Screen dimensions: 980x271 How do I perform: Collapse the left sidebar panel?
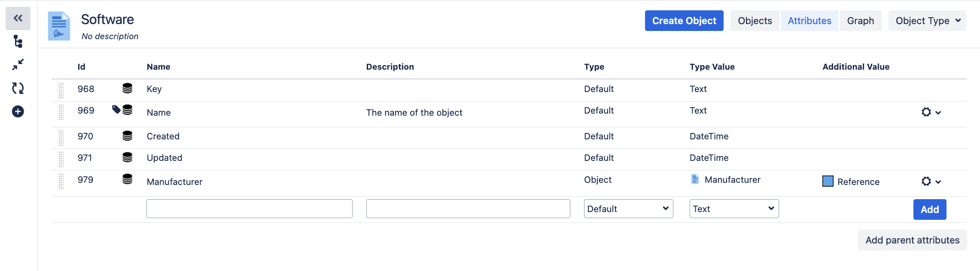tap(17, 18)
